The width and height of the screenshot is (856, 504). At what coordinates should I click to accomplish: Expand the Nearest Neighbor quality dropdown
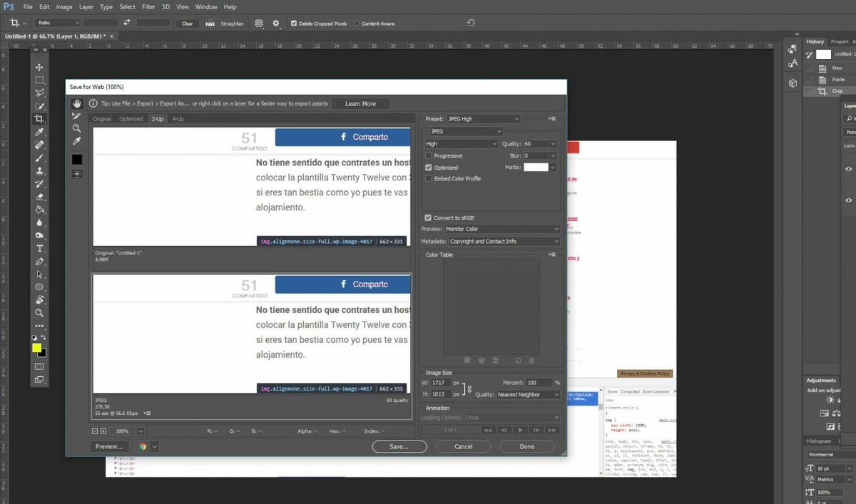[x=528, y=394]
